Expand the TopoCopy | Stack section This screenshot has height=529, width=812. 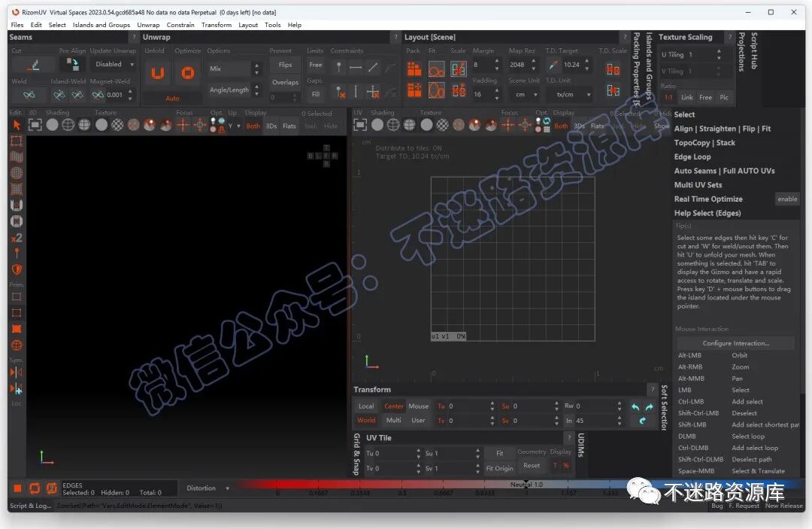704,143
